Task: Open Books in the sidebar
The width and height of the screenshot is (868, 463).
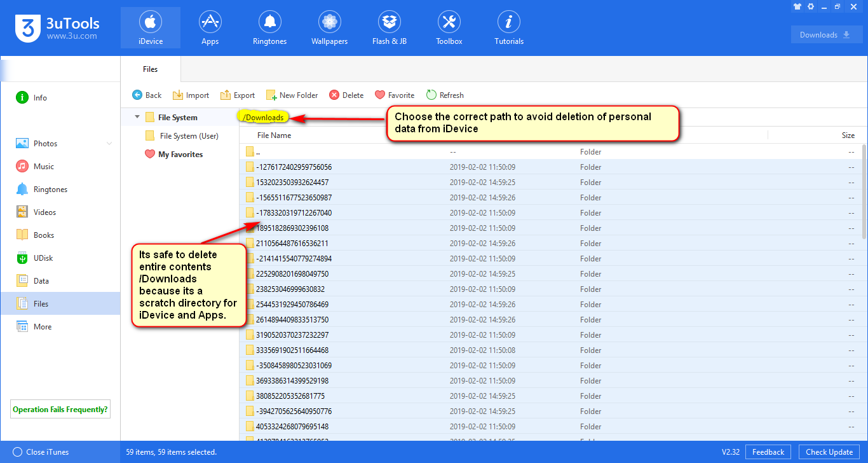Action: tap(60, 235)
